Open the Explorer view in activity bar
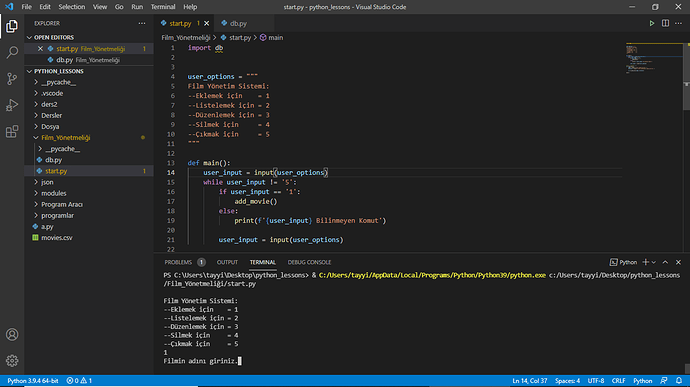The width and height of the screenshot is (690, 387). point(12,26)
